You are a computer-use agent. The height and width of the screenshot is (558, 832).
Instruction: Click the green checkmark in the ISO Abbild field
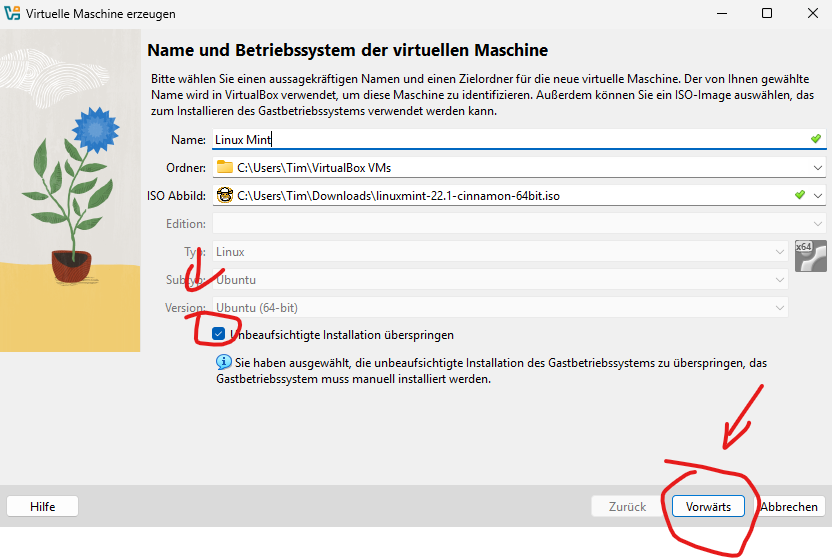point(800,195)
